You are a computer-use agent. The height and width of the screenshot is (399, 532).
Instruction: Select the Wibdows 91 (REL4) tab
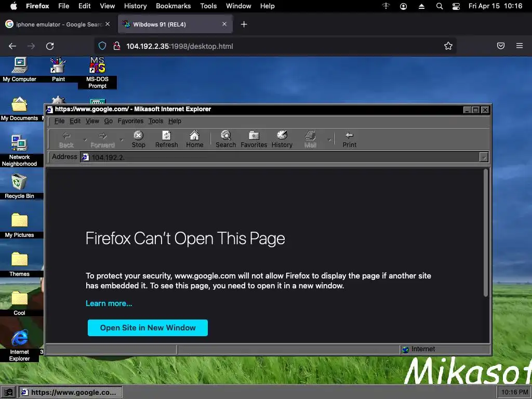[175, 24]
